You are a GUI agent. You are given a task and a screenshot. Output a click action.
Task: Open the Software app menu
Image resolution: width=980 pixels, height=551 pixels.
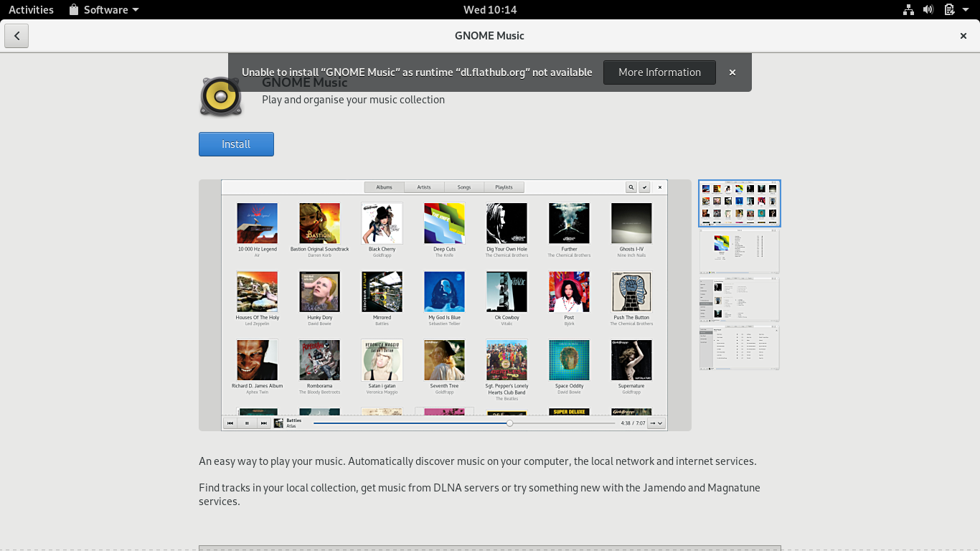(x=104, y=9)
